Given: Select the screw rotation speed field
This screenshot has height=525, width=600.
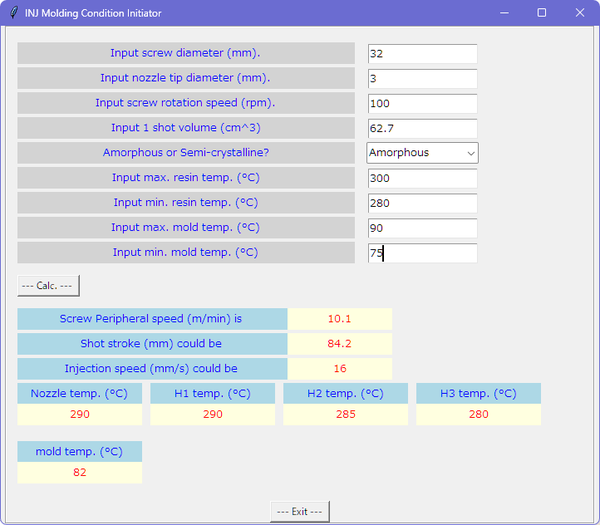Looking at the screenshot, I should 422,103.
